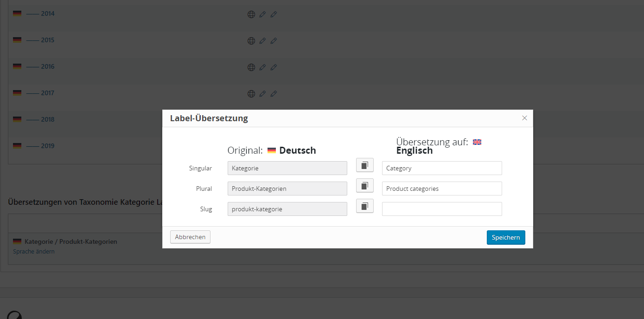Click the empty English Slug input field
This screenshot has width=644, height=319.
pos(442,209)
